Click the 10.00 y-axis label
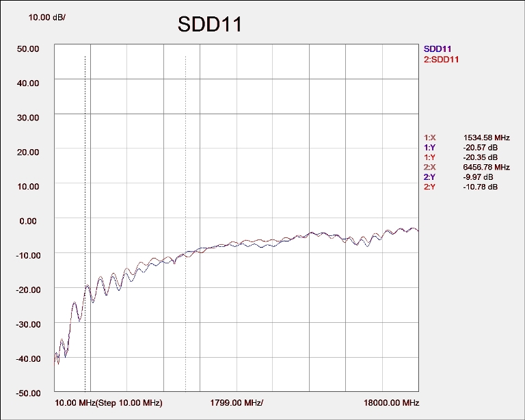Image resolution: width=525 pixels, height=420 pixels. [28, 187]
